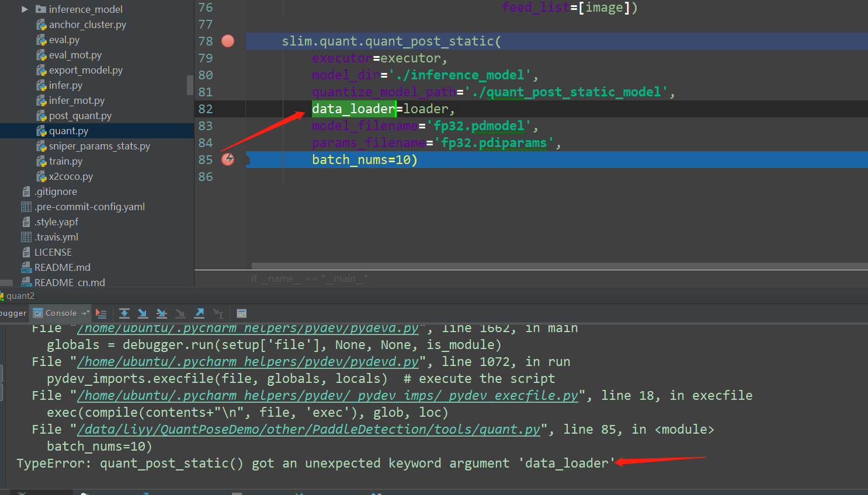Click the pin icon on the Console tab

pyautogui.click(x=85, y=313)
